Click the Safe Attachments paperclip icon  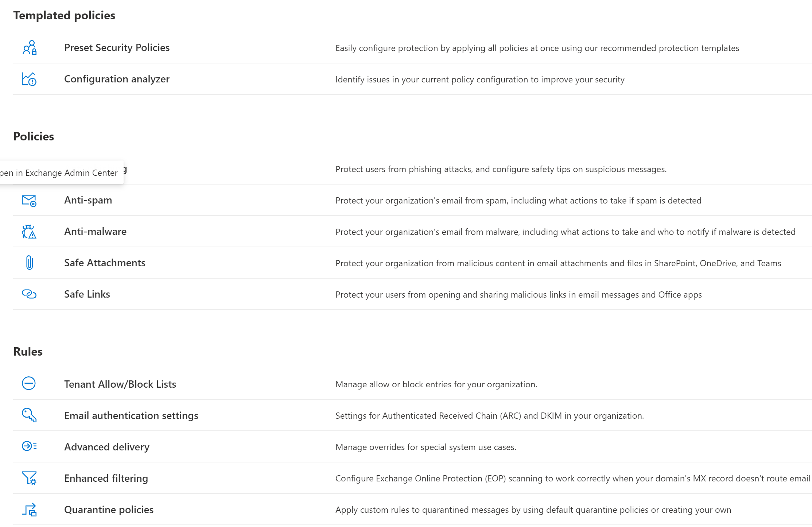(30, 263)
